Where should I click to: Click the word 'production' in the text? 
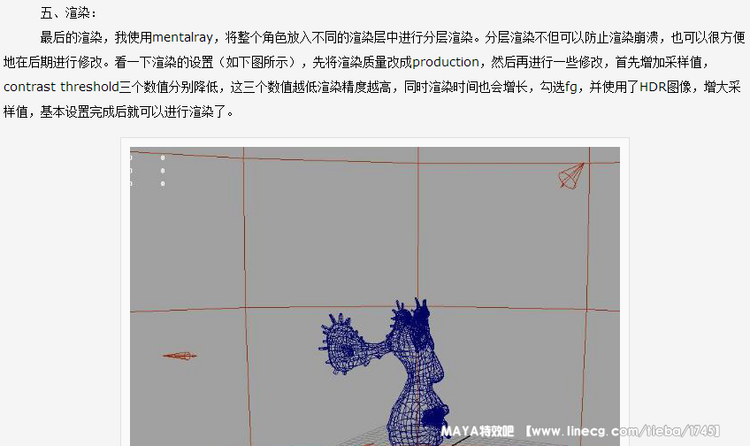pyautogui.click(x=445, y=62)
